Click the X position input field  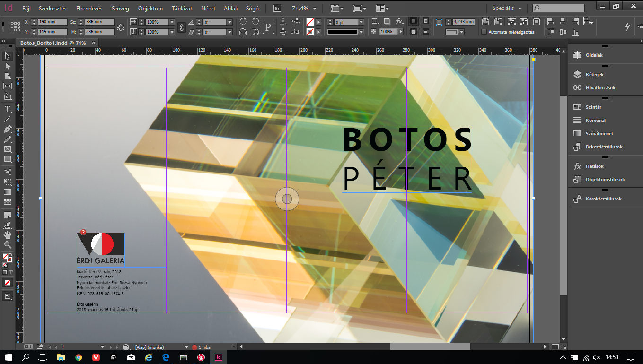tap(53, 22)
